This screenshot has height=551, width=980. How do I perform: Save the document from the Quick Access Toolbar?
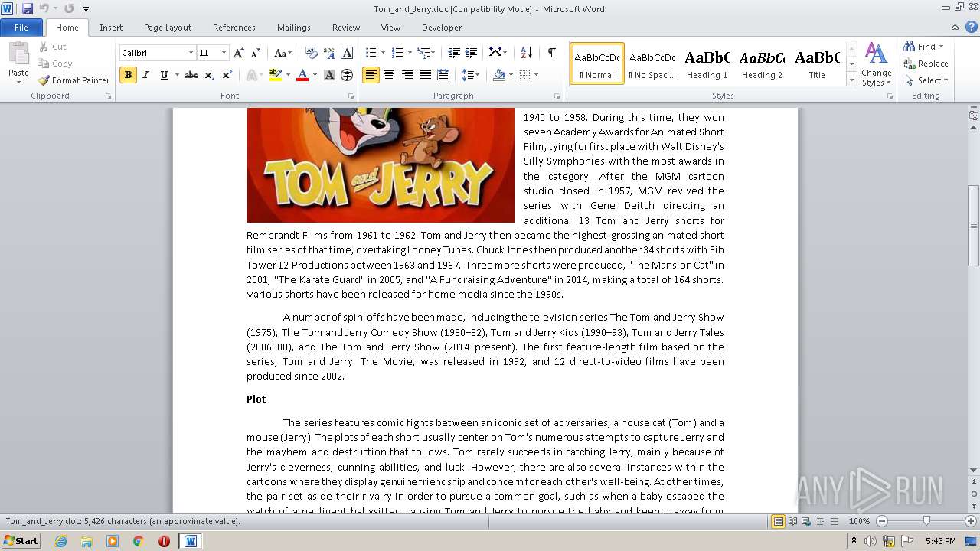(x=28, y=8)
